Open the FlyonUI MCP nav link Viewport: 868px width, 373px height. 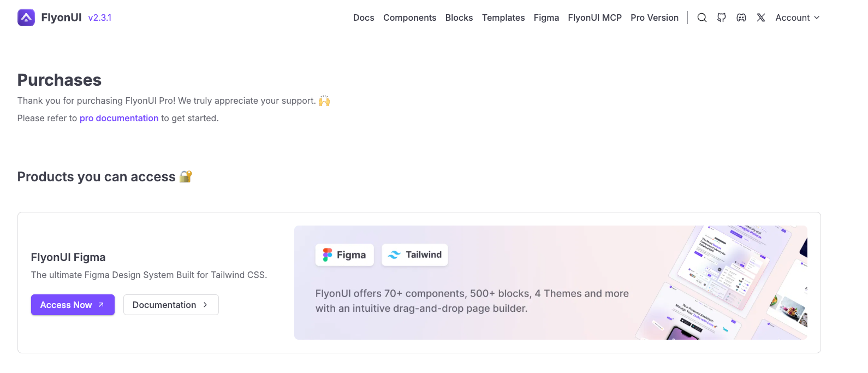coord(595,17)
